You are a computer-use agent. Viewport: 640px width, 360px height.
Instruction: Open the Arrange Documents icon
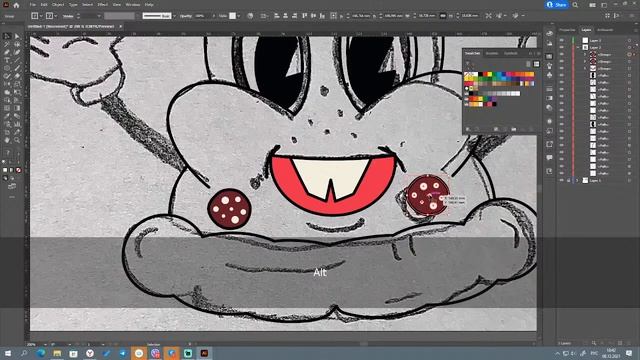click(593, 5)
